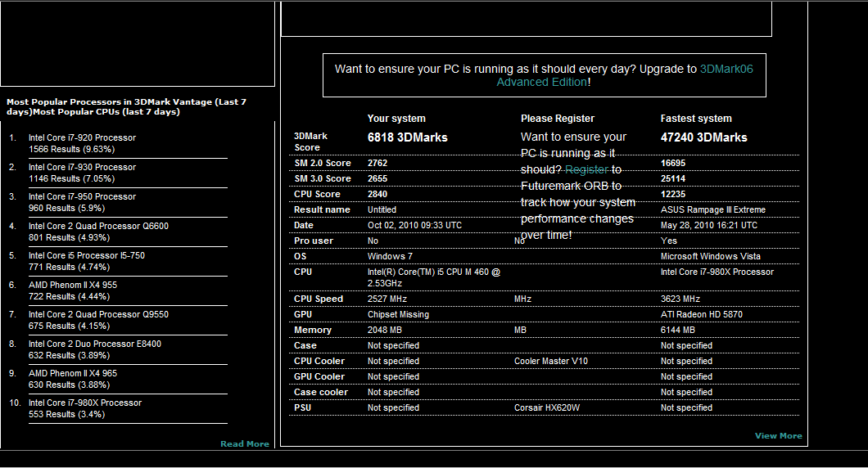This screenshot has width=868, height=468.
Task: Click the Your system column header
Action: pos(396,119)
